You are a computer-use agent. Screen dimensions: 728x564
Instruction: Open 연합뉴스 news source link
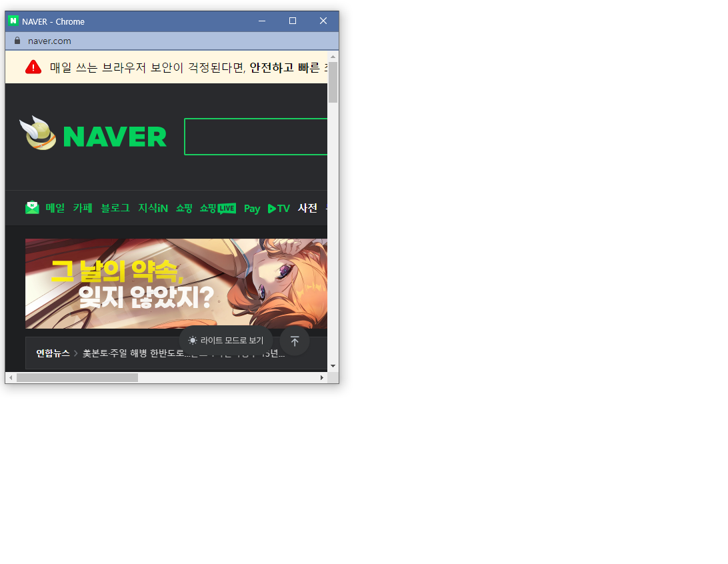[53, 353]
